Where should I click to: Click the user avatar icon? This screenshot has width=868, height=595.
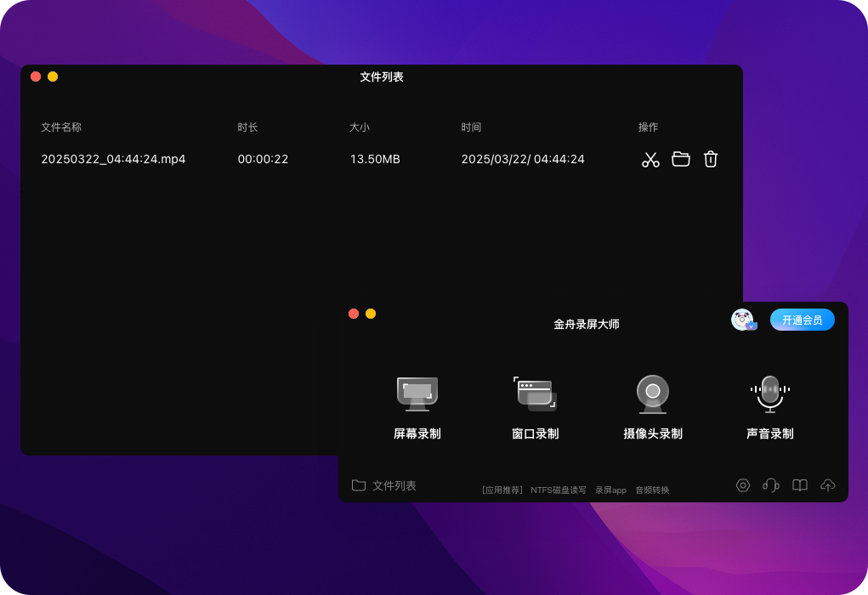(x=742, y=320)
